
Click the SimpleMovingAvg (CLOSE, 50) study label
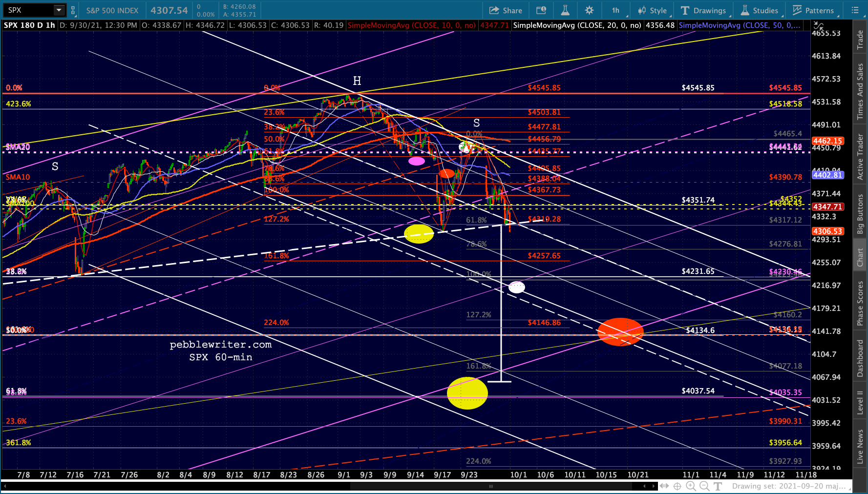740,25
